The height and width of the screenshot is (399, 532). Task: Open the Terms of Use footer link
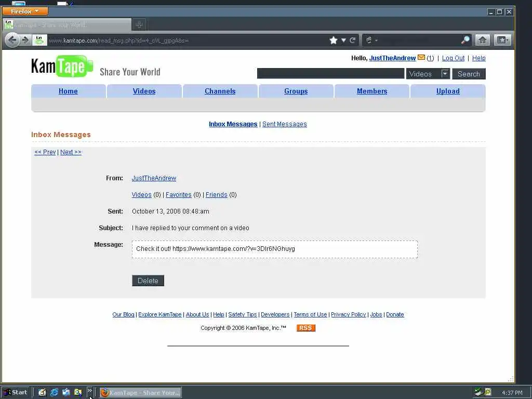(x=311, y=314)
